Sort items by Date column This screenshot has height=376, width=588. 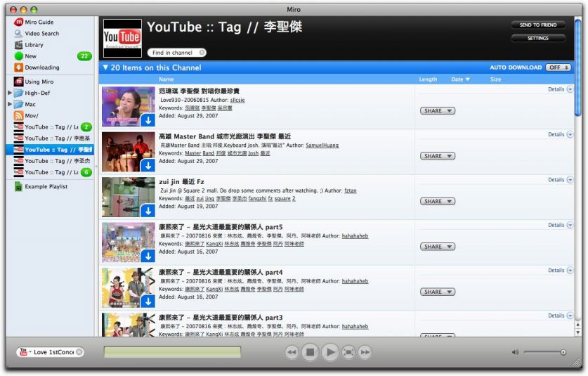click(x=459, y=79)
